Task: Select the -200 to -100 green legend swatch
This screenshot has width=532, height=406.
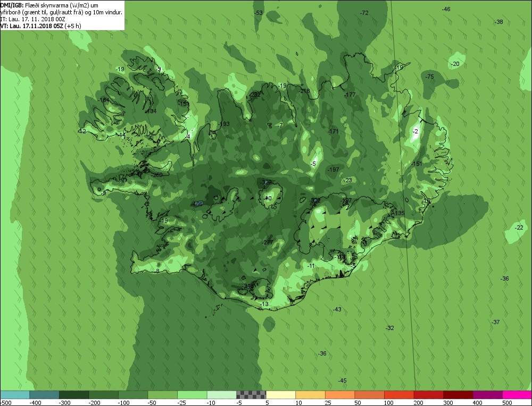Action: point(103,395)
